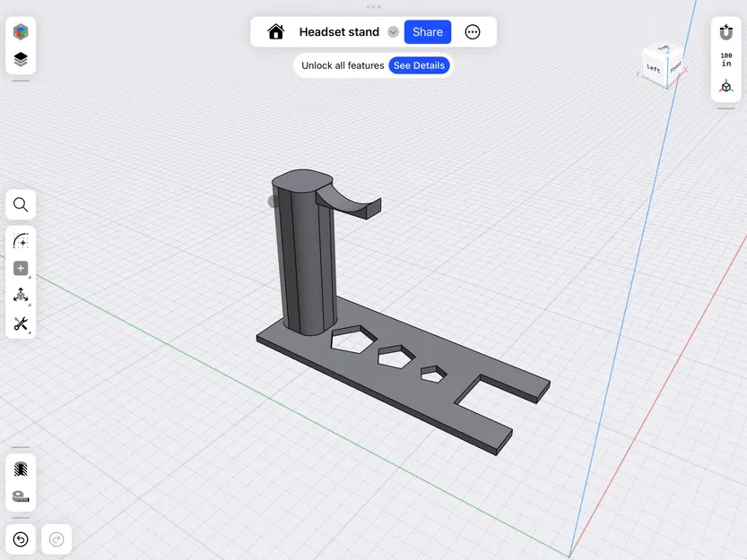
Task: Click the Left face of orientation cube
Action: coord(654,67)
